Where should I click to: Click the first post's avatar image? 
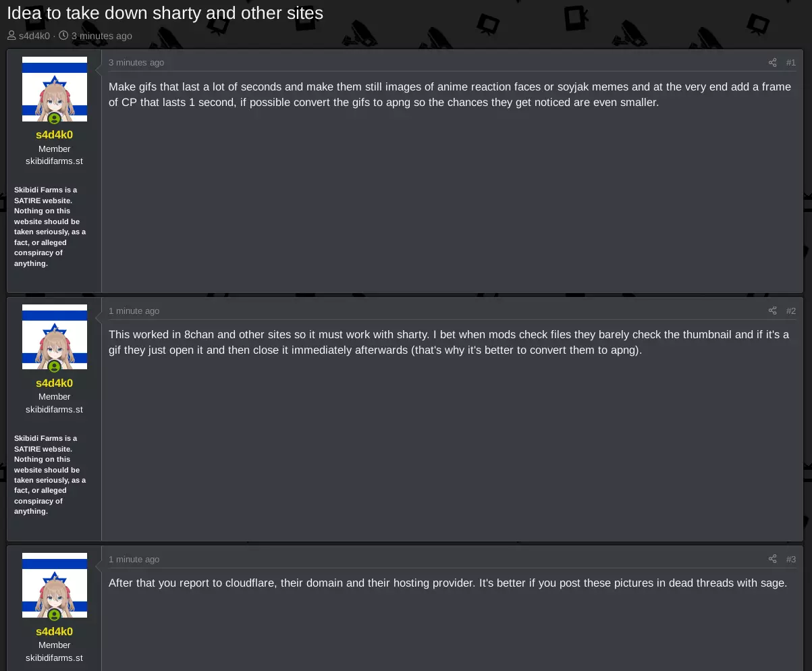tap(55, 89)
